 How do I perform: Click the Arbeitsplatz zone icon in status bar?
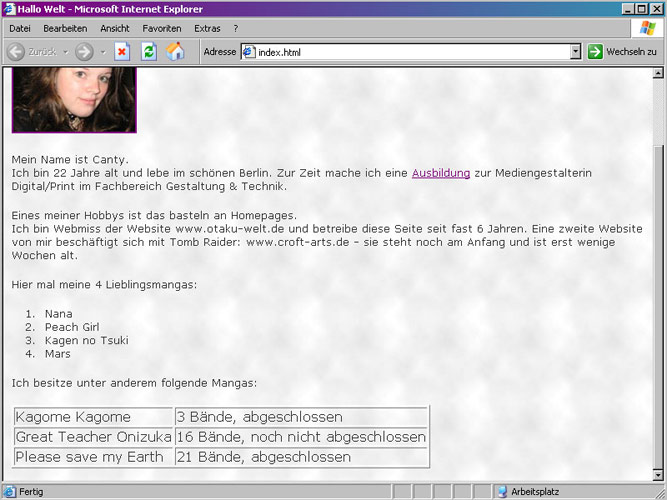(502, 491)
